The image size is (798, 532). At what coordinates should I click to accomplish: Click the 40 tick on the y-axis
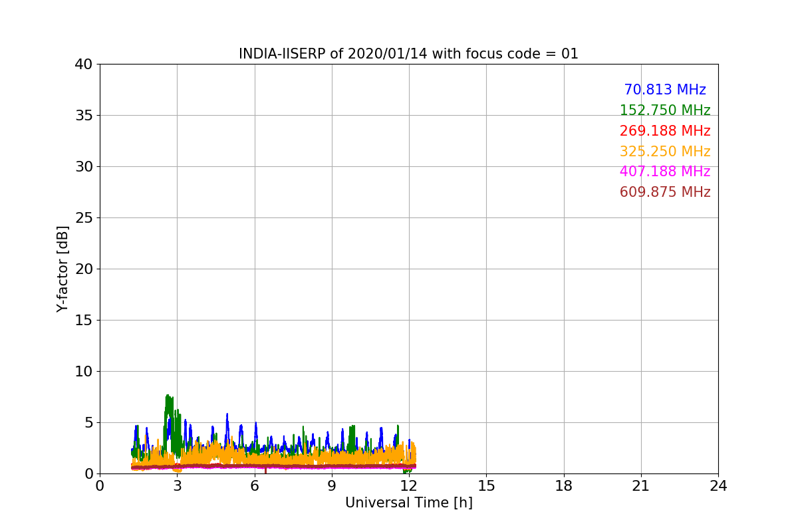tap(83, 65)
